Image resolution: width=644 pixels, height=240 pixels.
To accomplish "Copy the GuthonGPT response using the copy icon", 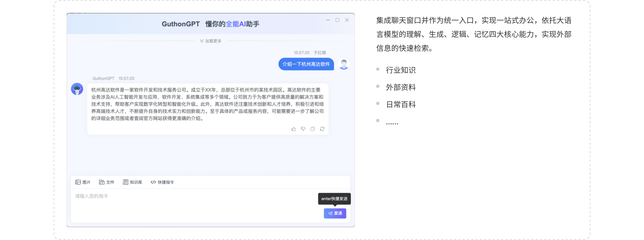I will [313, 129].
